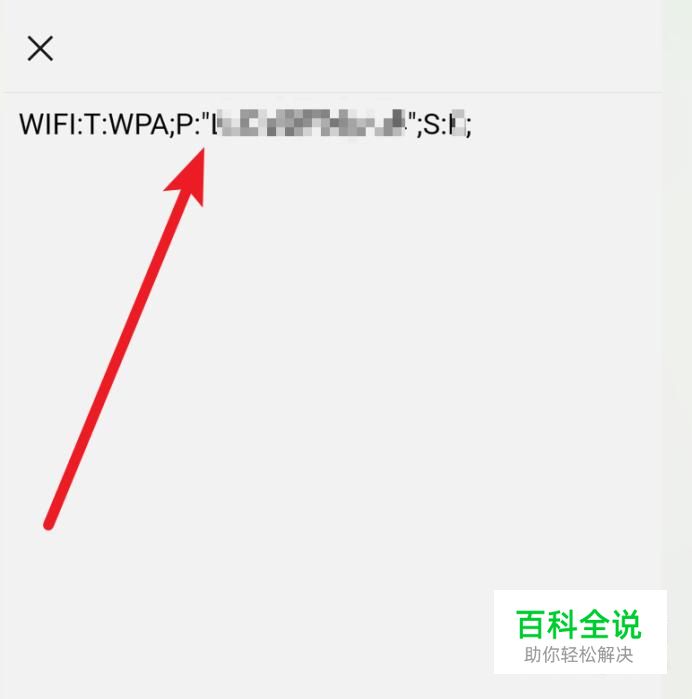Click the trailing semicolon of the result
Viewport: 692px width, 699px height.
468,127
